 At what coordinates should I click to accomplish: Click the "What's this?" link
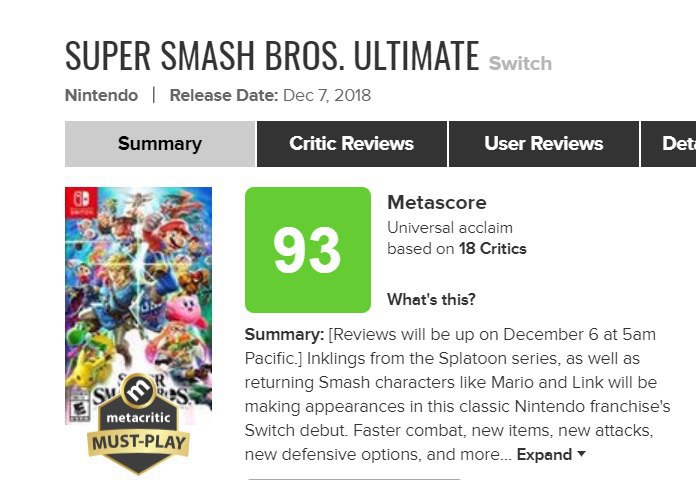click(431, 299)
